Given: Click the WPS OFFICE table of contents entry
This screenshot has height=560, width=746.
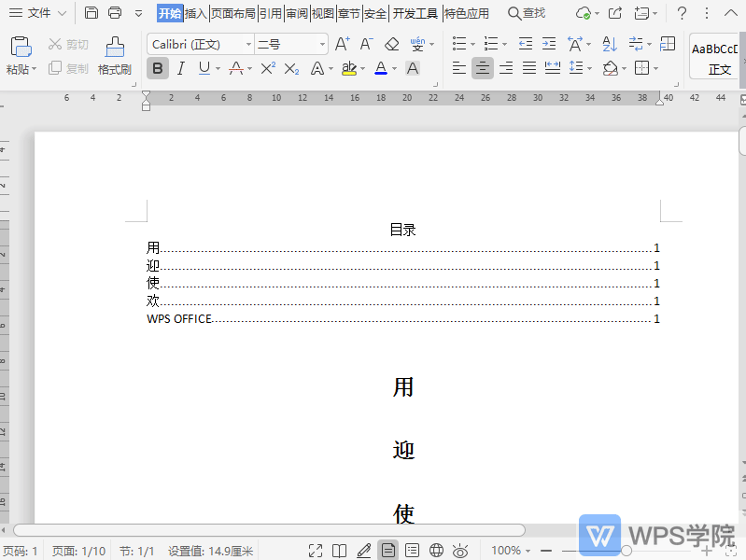Looking at the screenshot, I should 402,319.
